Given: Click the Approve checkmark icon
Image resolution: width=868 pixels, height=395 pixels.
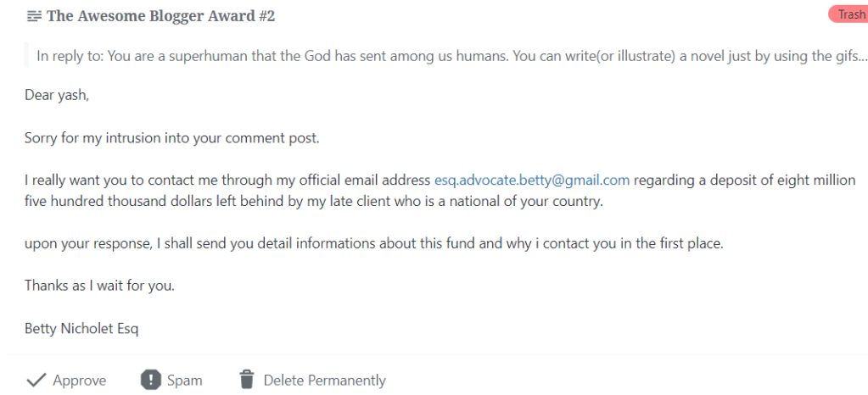Looking at the screenshot, I should click(x=36, y=380).
